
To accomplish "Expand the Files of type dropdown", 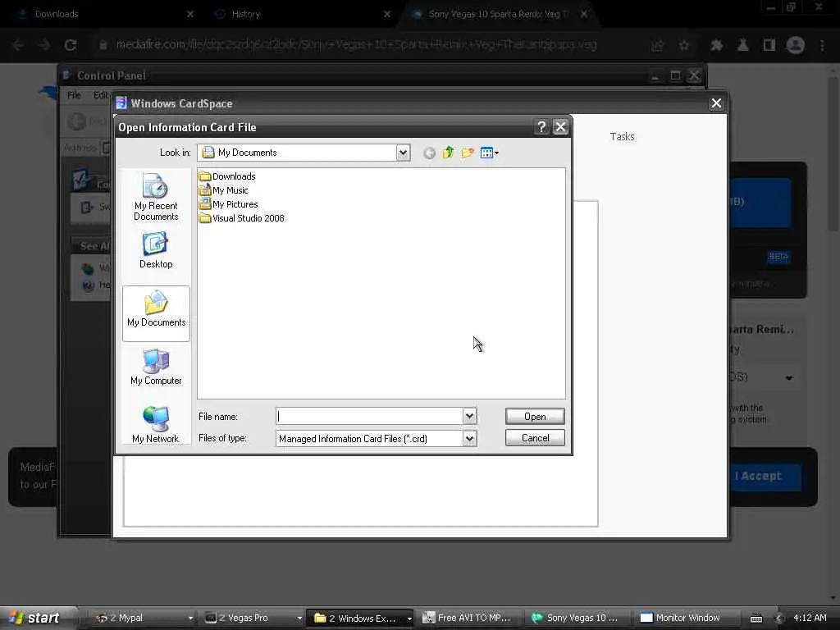I will (469, 438).
